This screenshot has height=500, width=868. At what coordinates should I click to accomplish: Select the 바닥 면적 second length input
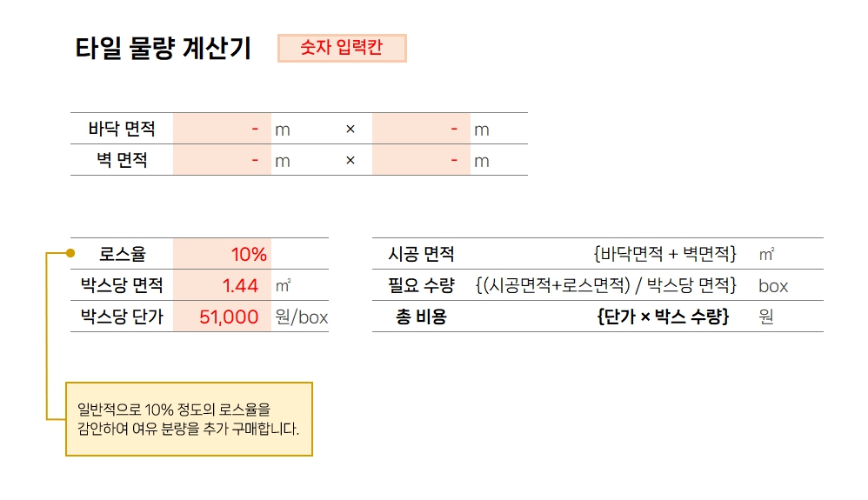[x=421, y=129]
